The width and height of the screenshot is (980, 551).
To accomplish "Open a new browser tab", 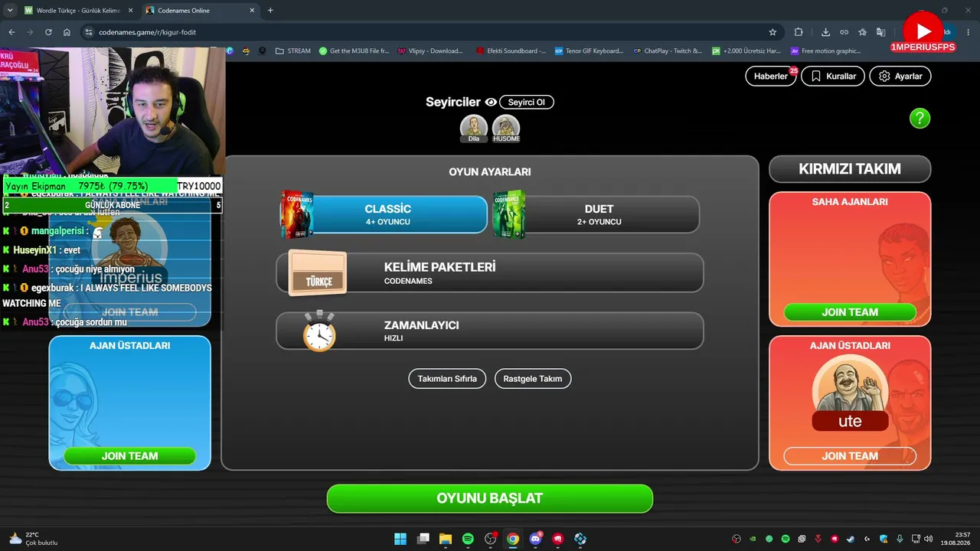I will pyautogui.click(x=270, y=11).
